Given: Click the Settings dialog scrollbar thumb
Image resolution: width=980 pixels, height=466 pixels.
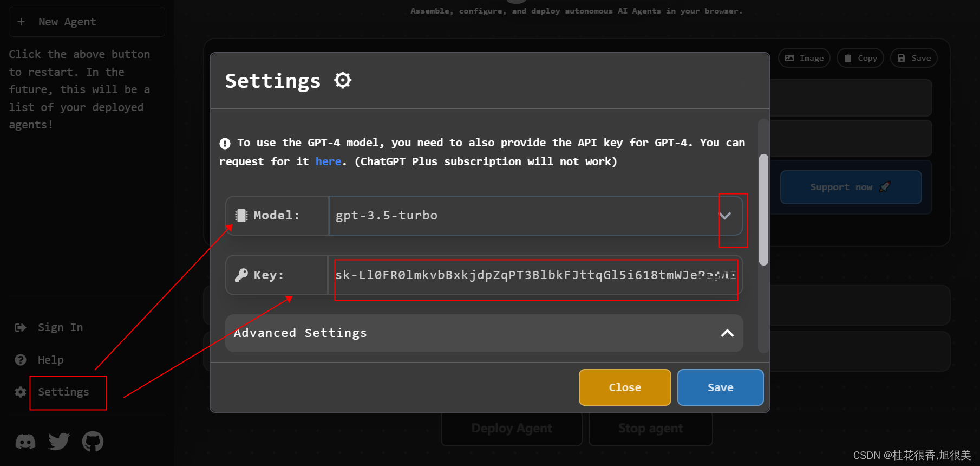Looking at the screenshot, I should 763,210.
